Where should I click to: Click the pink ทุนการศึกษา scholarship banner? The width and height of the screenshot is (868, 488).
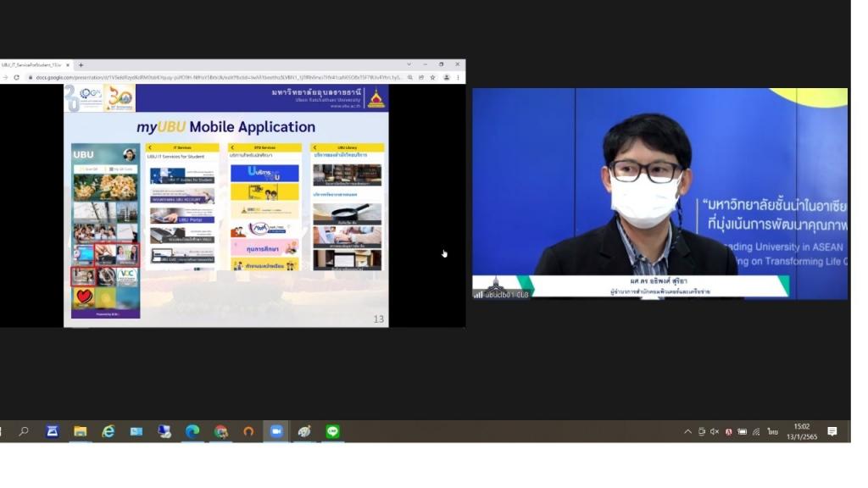click(264, 248)
